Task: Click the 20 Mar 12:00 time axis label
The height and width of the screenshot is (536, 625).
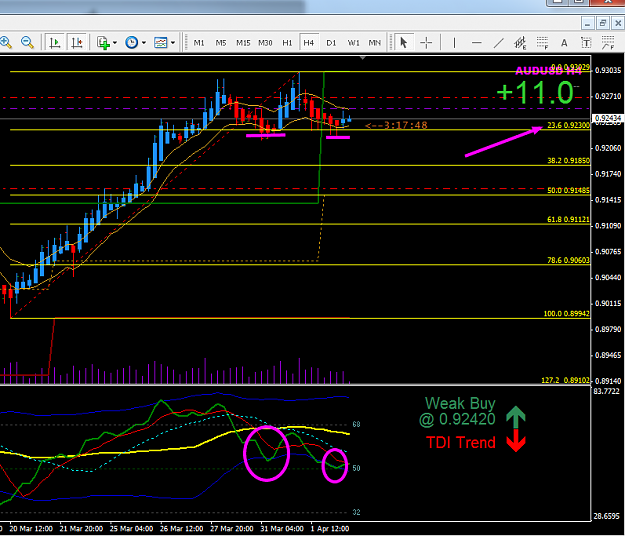Action: (x=31, y=529)
